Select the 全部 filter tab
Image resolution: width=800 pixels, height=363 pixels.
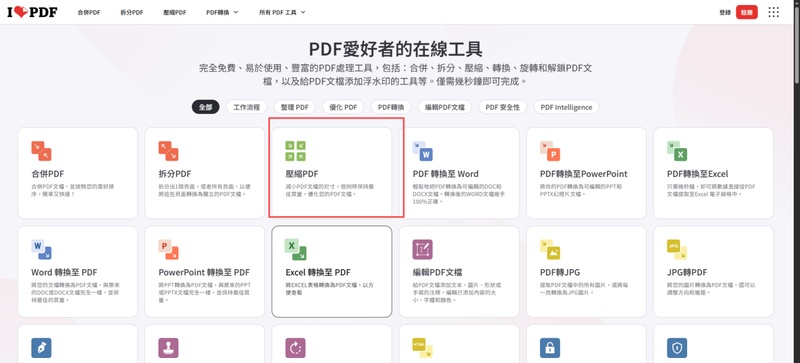[206, 107]
